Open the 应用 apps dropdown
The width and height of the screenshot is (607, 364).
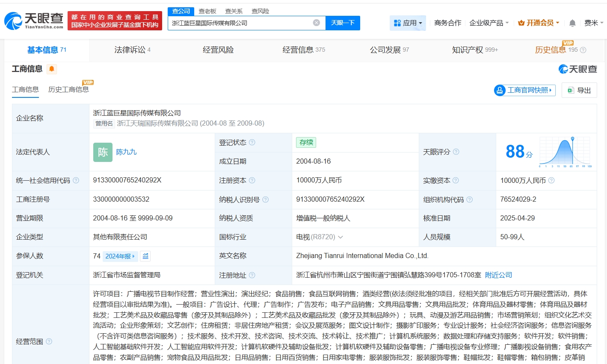tap(408, 23)
